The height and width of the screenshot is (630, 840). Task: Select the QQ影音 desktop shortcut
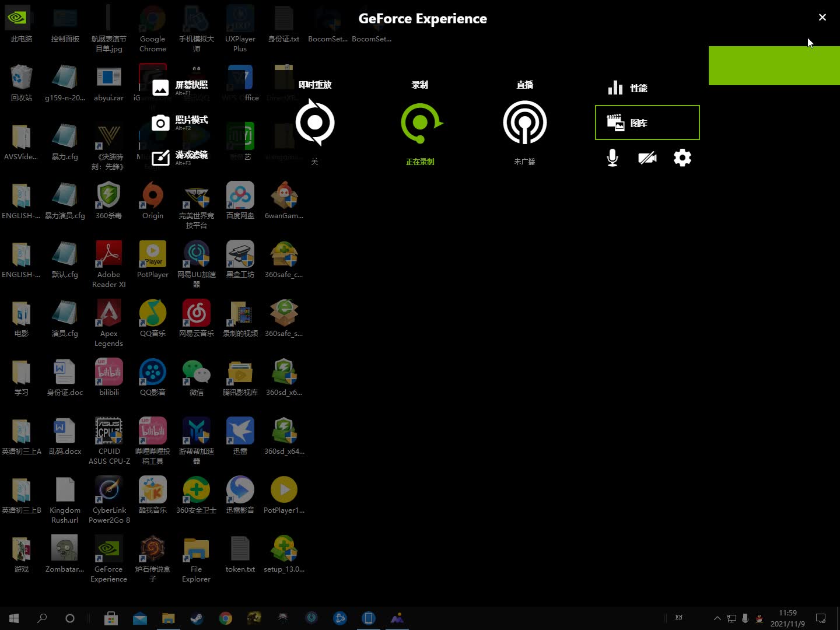pos(153,377)
